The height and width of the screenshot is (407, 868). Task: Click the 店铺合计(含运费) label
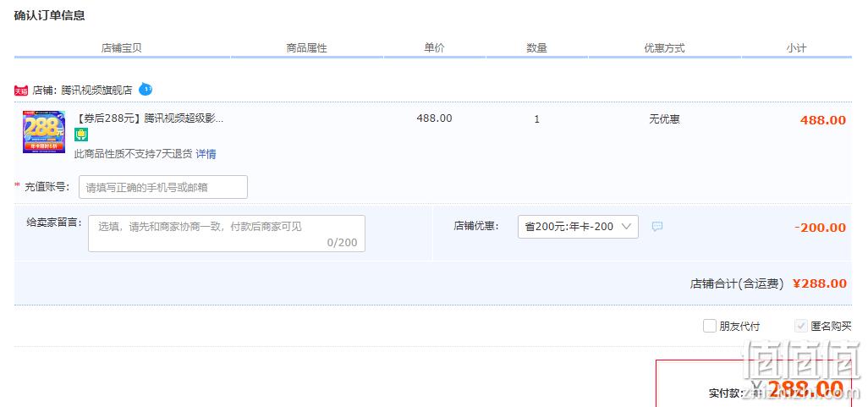pyautogui.click(x=737, y=284)
